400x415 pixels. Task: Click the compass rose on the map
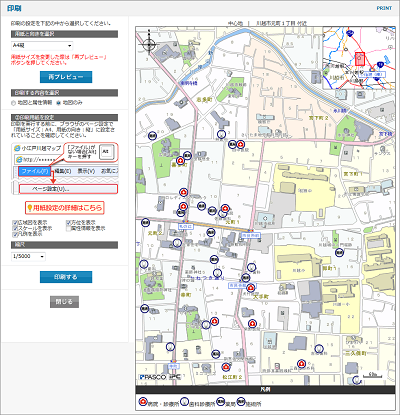149,43
